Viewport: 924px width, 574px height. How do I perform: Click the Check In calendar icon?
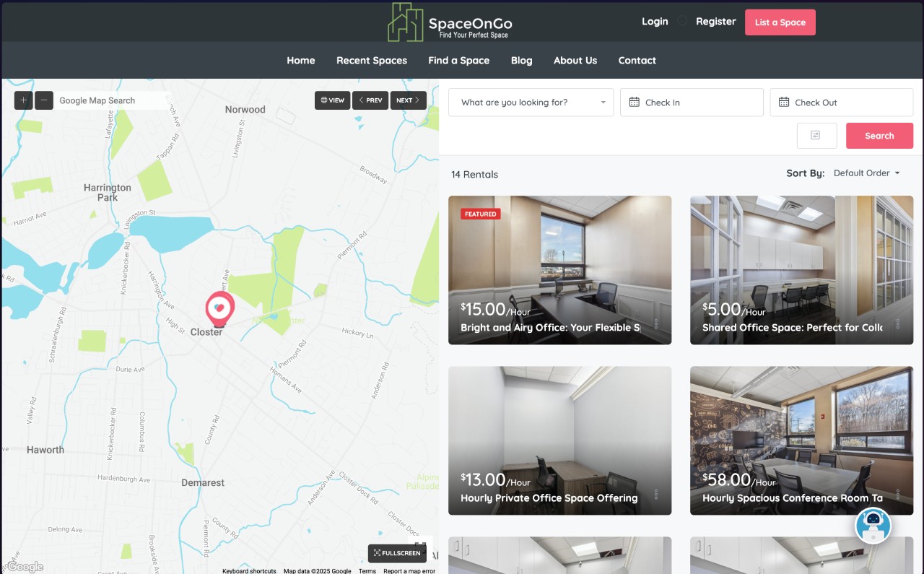point(634,103)
